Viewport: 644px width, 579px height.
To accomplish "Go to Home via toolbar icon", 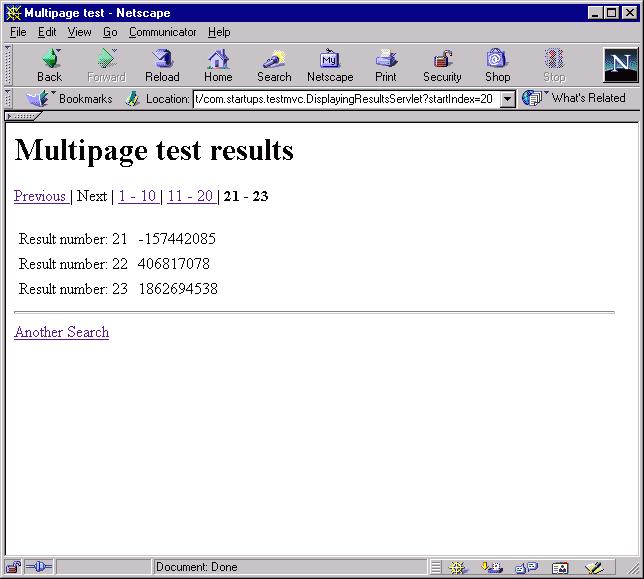I will coord(218,65).
